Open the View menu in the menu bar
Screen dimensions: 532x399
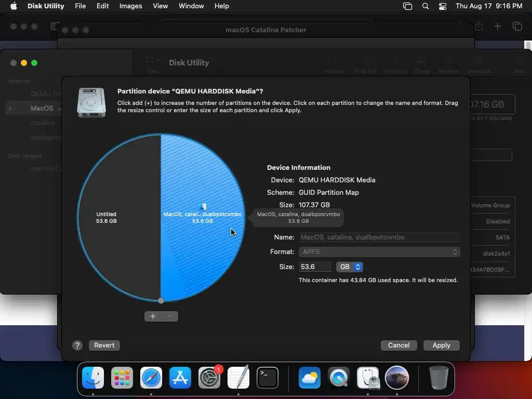coord(160,6)
